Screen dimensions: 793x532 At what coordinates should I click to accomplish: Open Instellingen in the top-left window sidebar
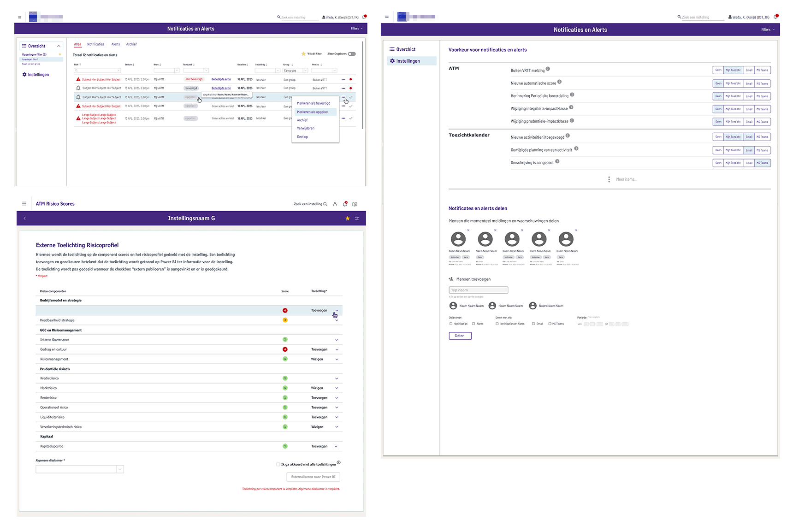point(36,75)
